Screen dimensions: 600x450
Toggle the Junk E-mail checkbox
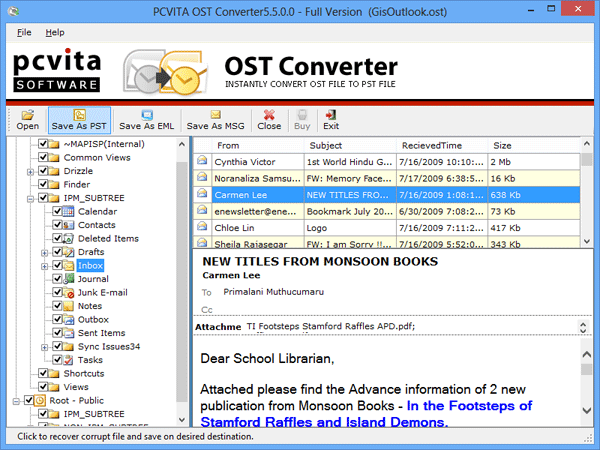[x=57, y=292]
